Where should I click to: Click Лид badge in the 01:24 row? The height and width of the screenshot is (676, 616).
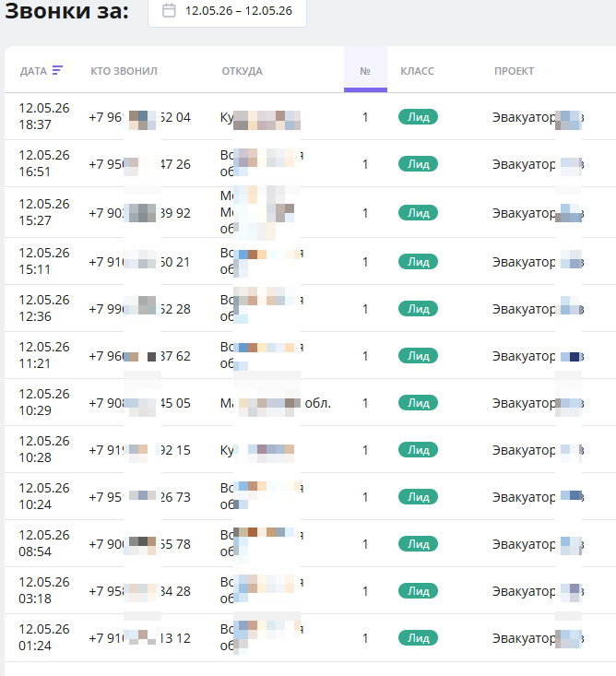coord(418,637)
